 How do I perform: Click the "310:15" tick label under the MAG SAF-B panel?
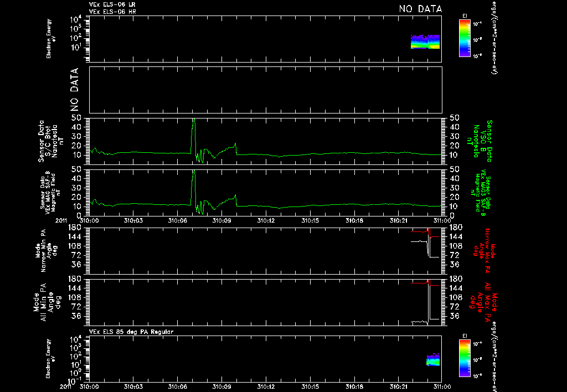click(x=310, y=220)
